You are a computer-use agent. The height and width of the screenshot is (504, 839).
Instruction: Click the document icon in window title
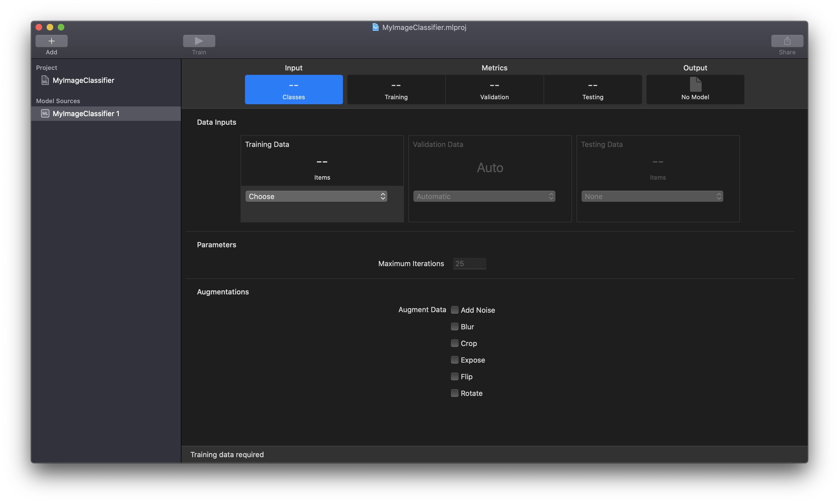pyautogui.click(x=375, y=27)
